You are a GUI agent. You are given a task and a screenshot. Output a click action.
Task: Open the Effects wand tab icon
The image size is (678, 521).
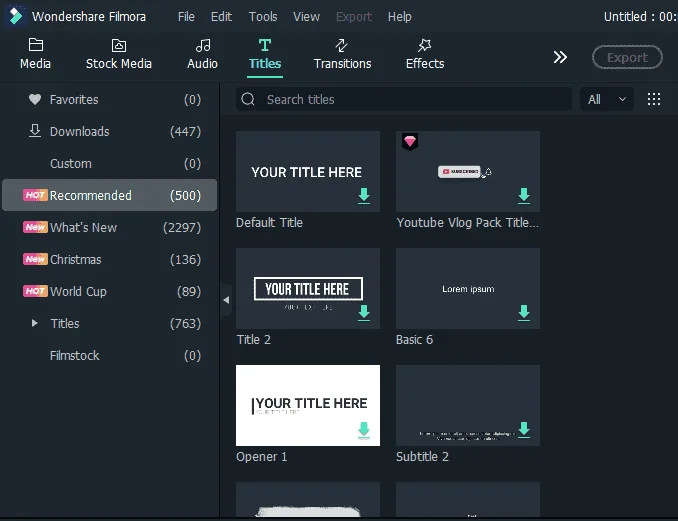425,45
